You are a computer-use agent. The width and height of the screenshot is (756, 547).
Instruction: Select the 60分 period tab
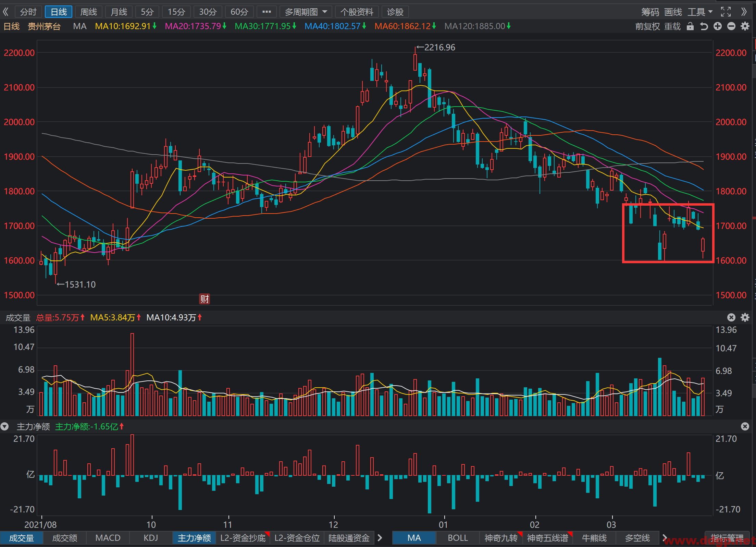tap(239, 12)
